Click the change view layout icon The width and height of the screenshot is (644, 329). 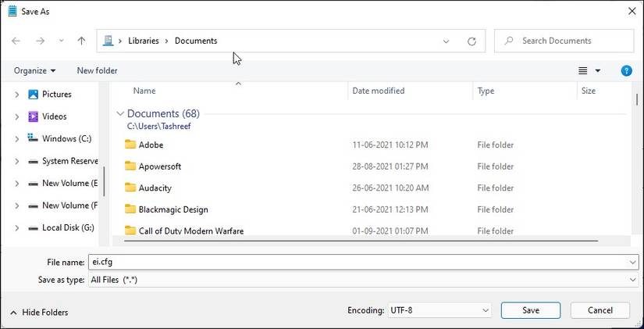583,70
